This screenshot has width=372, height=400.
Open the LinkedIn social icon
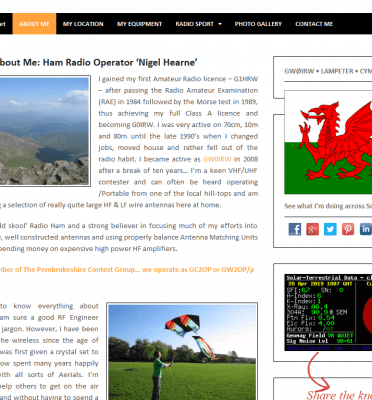(365, 229)
